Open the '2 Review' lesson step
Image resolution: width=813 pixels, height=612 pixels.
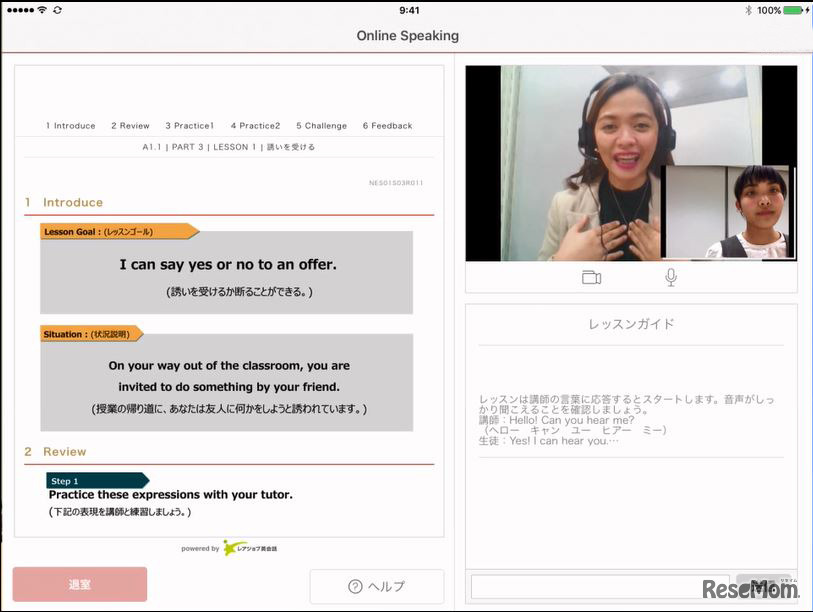tap(129, 125)
